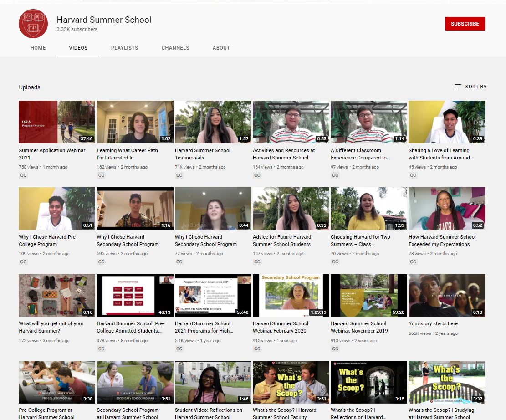Open 'Summer Application Webinar 2021' title link

(x=52, y=154)
